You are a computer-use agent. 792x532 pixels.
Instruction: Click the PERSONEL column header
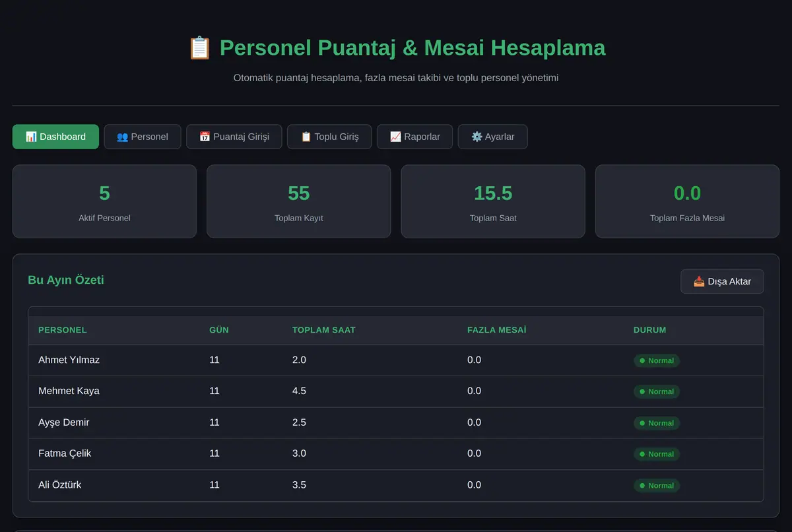point(63,330)
